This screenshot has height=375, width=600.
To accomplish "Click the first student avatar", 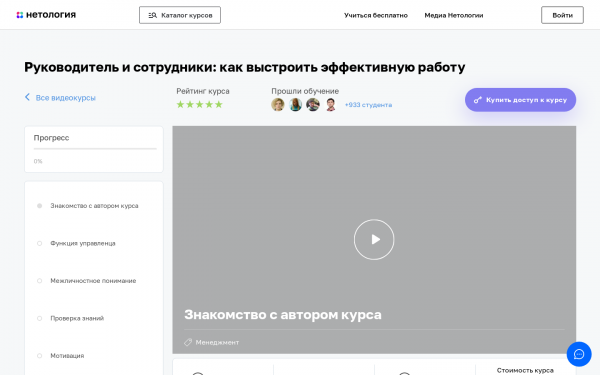I will (x=278, y=104).
